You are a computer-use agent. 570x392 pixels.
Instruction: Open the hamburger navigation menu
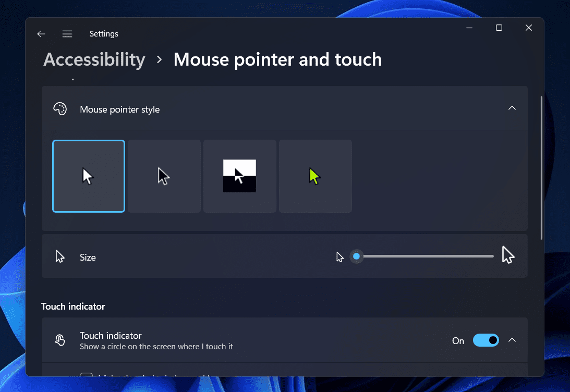tap(67, 33)
